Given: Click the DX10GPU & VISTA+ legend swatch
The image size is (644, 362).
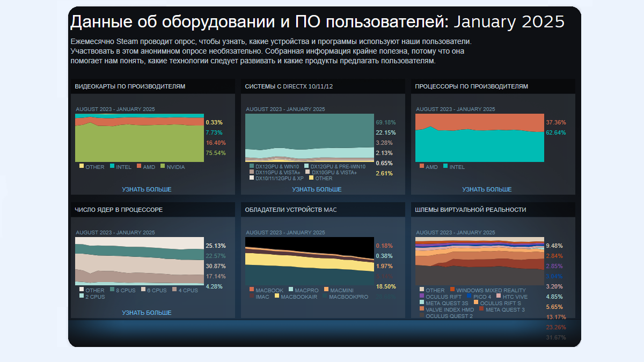Looking at the screenshot, I should tap(307, 172).
